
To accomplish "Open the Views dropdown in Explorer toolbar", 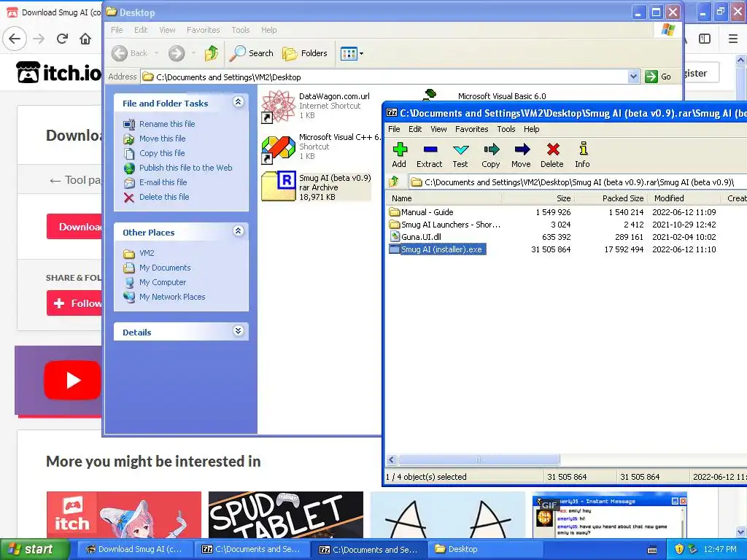I will coord(352,53).
